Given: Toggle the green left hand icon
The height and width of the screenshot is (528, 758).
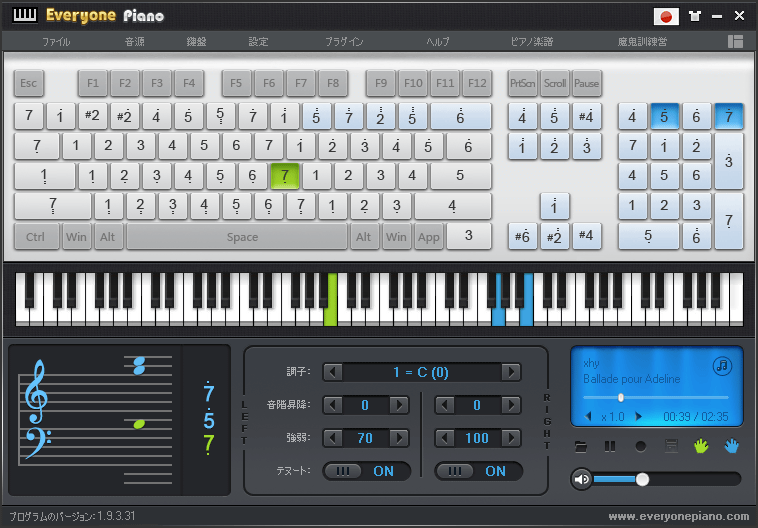Looking at the screenshot, I should pos(701,446).
